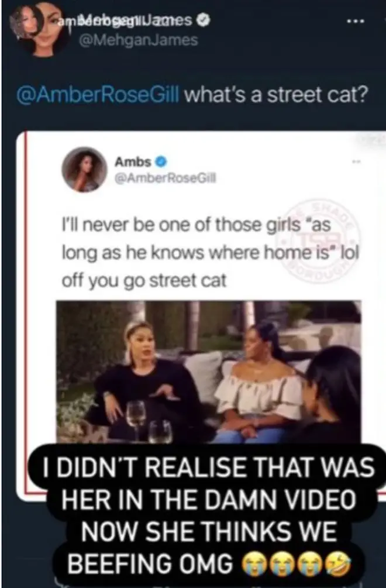
Task: Click the verified badge beside Mehgan James' name
Action: pyautogui.click(x=204, y=20)
